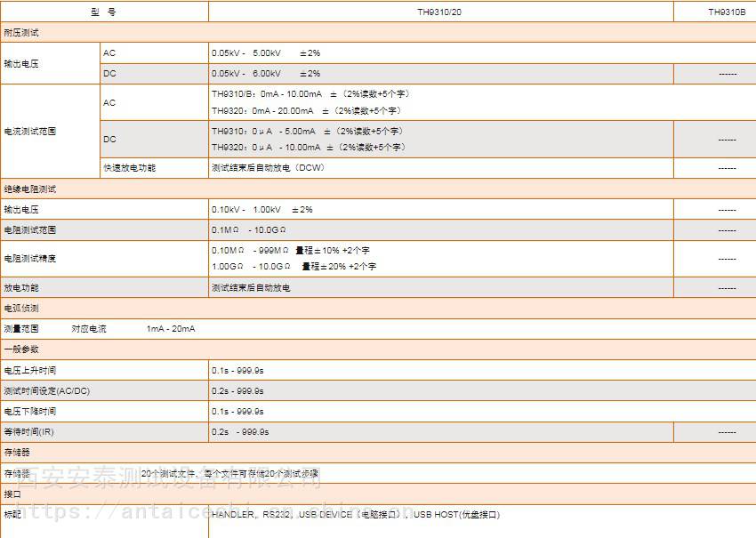Screen dimensions: 756x538
Task: Click the '耐压测试' section heading
Action: coord(21,33)
